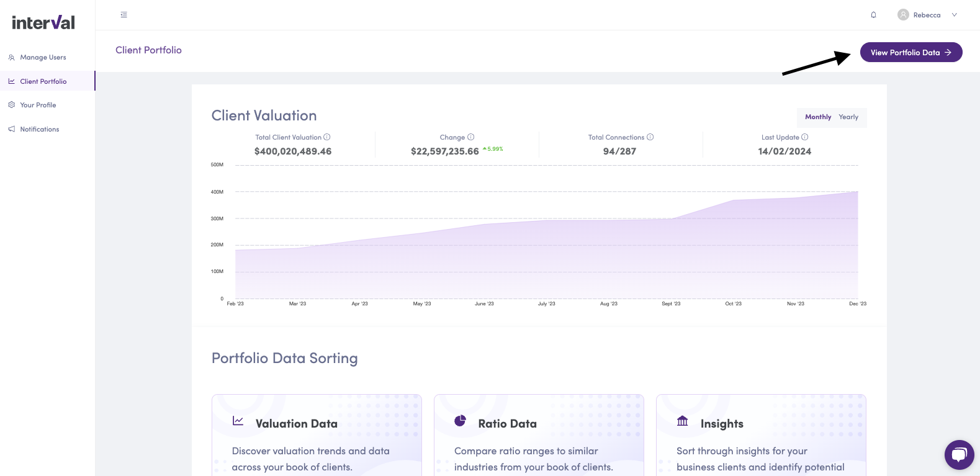Collapse the sidebar with the hamburger icon
980x476 pixels.
(x=124, y=15)
